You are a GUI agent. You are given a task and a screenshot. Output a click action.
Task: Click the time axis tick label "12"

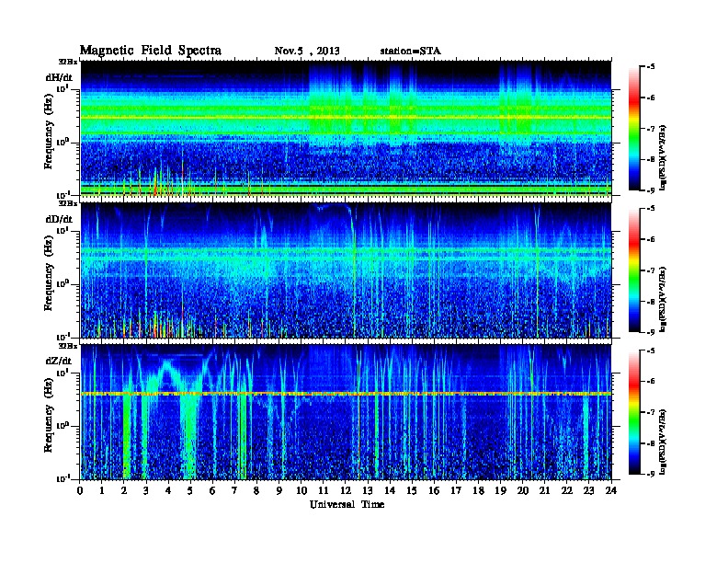coord(346,490)
